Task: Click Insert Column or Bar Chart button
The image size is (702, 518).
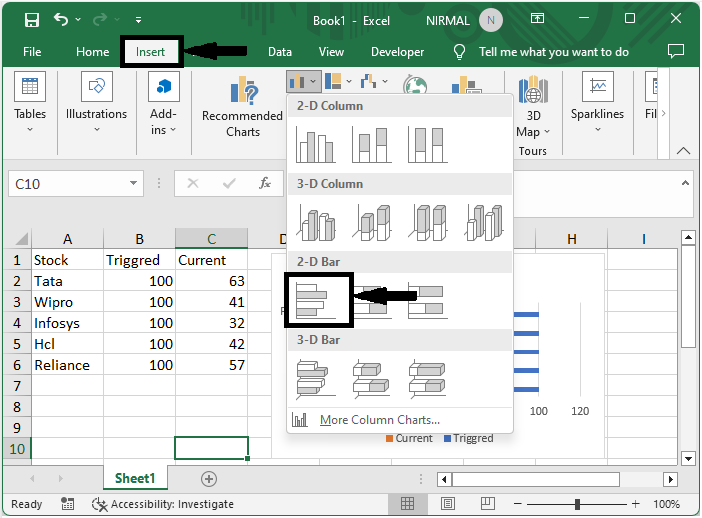Action: pos(303,82)
